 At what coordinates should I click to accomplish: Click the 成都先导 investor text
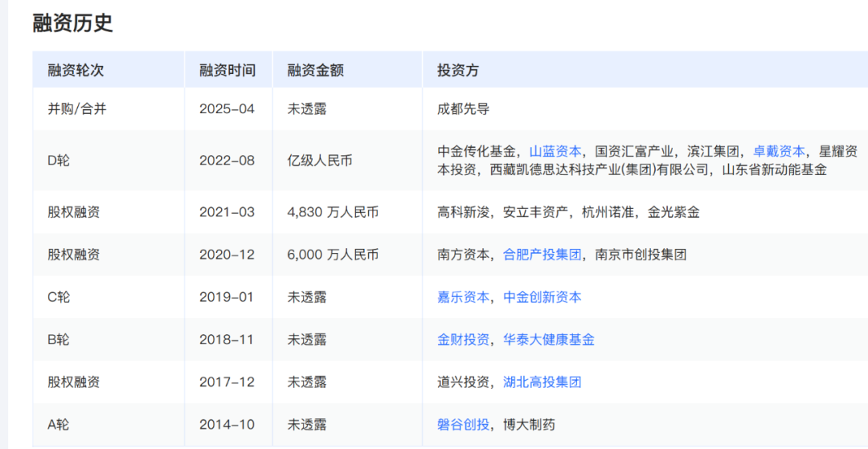[x=464, y=108]
